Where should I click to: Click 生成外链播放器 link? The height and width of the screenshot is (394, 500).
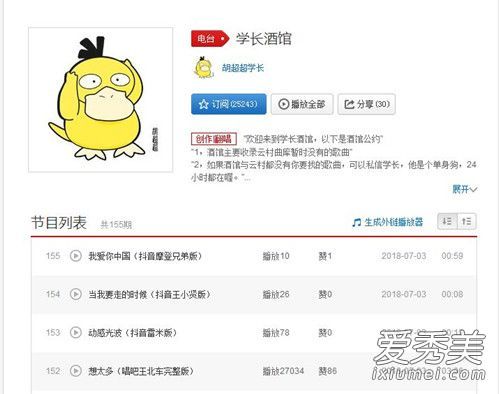tap(394, 222)
